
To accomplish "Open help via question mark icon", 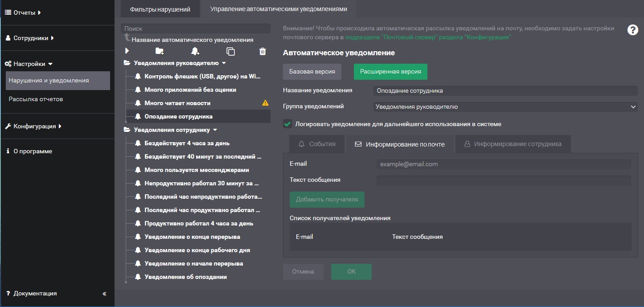I will [632, 30].
